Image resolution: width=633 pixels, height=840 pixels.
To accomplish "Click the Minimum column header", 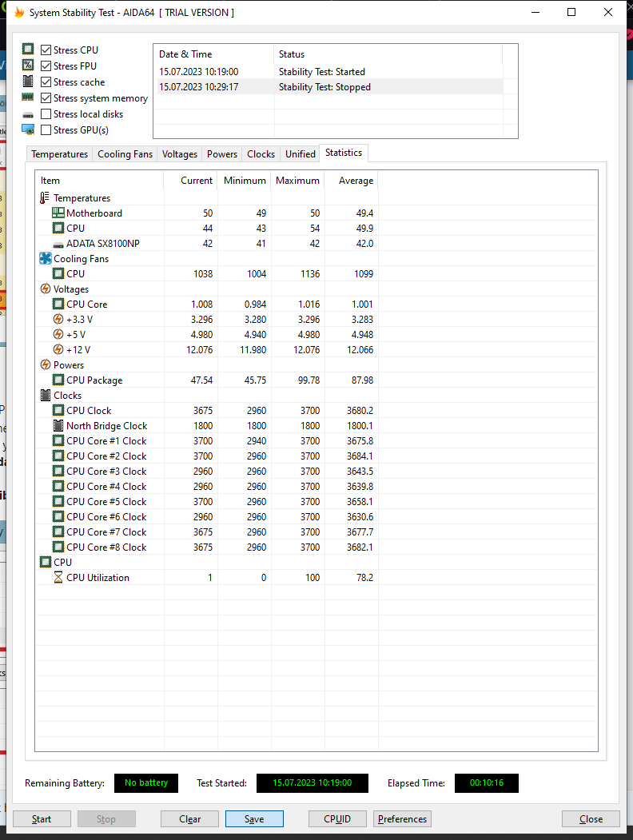I will click(x=245, y=181).
